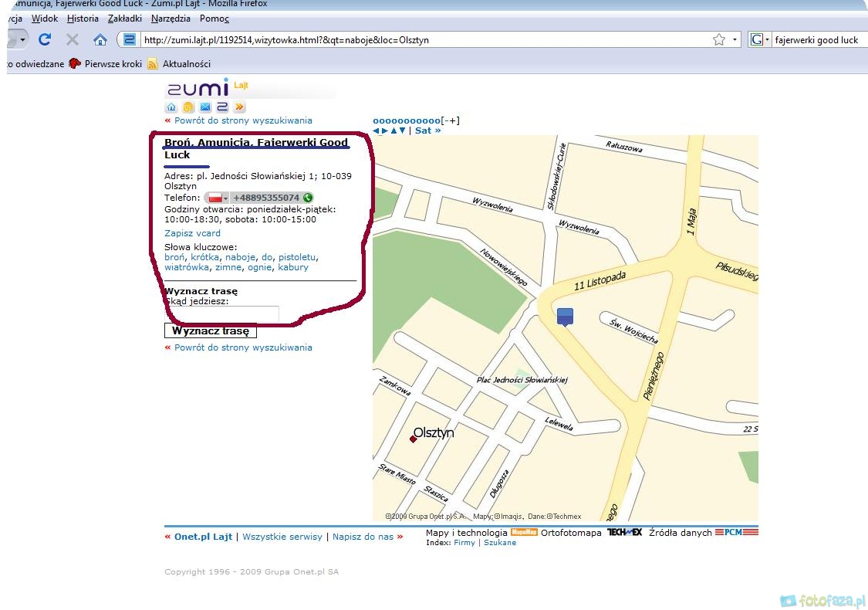Click the 'Pierwsze kroki' bookmark icon
Screen dimensions: 868x610
coord(75,63)
